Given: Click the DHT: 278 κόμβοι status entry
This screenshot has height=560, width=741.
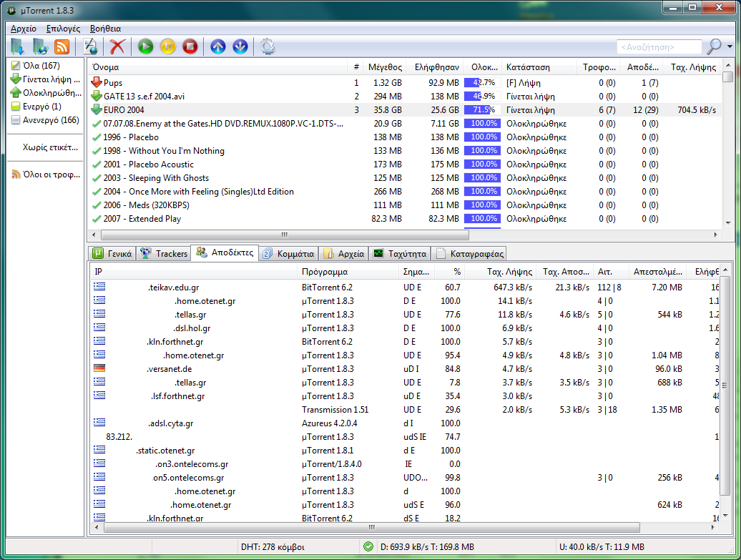Looking at the screenshot, I should (x=273, y=547).
